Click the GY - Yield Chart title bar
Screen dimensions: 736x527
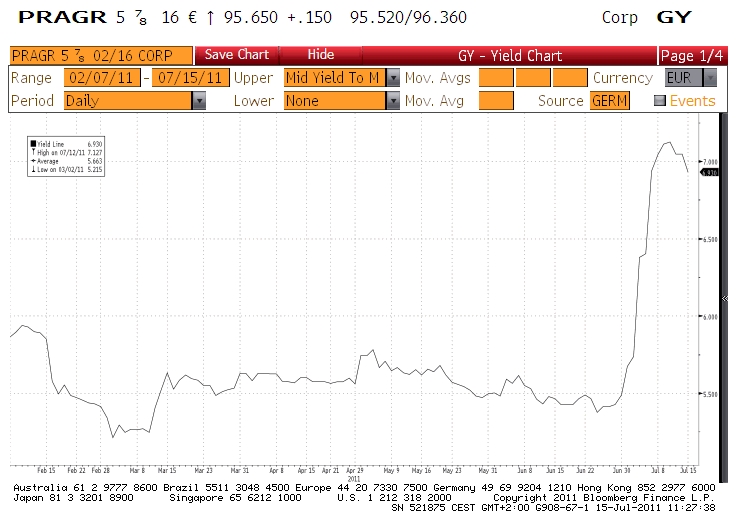(x=510, y=56)
